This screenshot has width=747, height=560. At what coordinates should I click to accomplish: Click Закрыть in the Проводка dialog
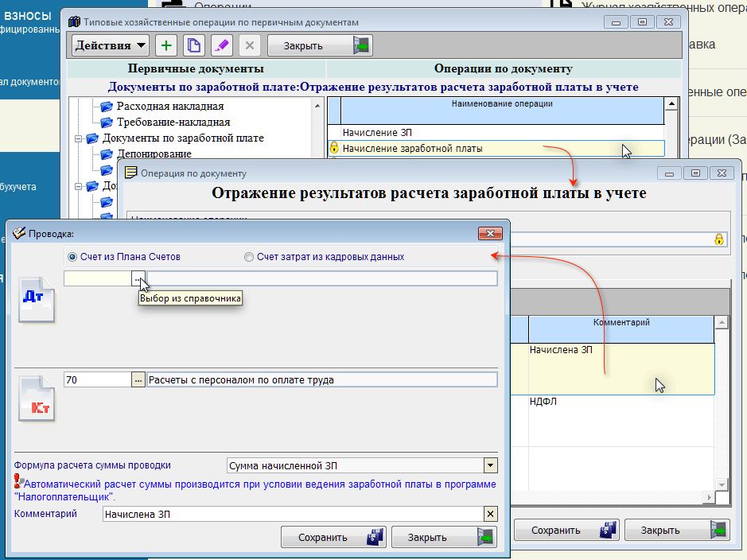point(445,537)
